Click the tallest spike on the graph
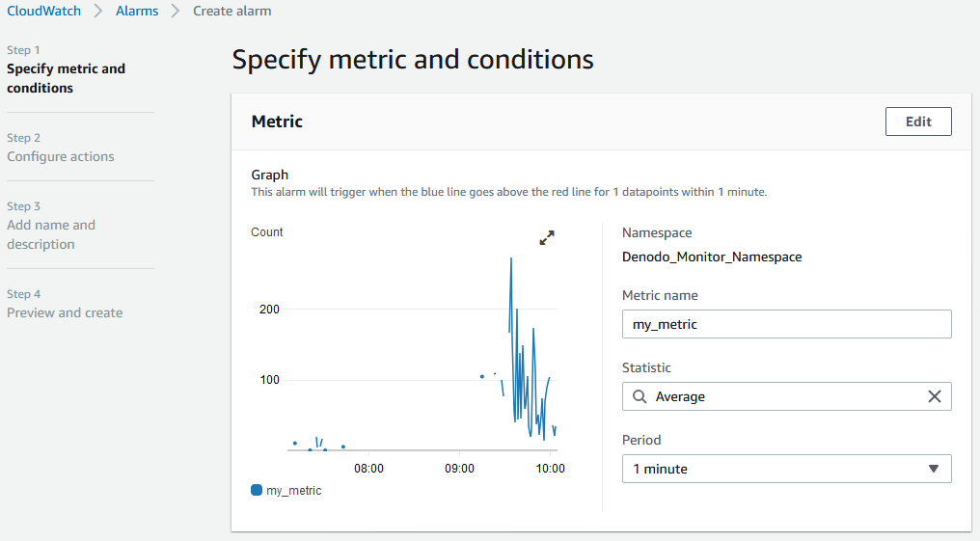Viewport: 980px width, 541px height. pos(510,259)
